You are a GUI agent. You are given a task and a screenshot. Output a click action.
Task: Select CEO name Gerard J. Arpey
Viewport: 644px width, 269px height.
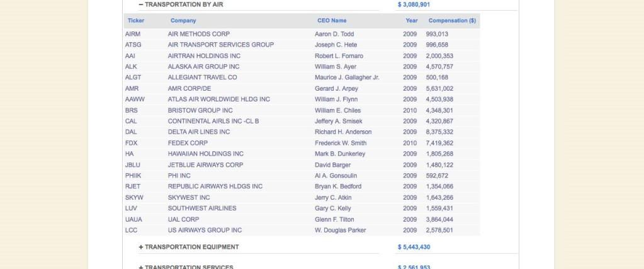pos(336,88)
